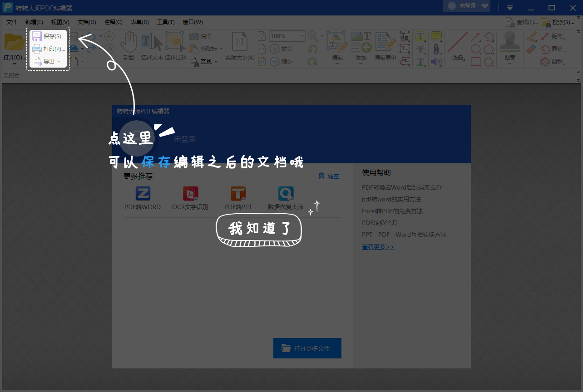Click the 添加 add content icon

361,41
